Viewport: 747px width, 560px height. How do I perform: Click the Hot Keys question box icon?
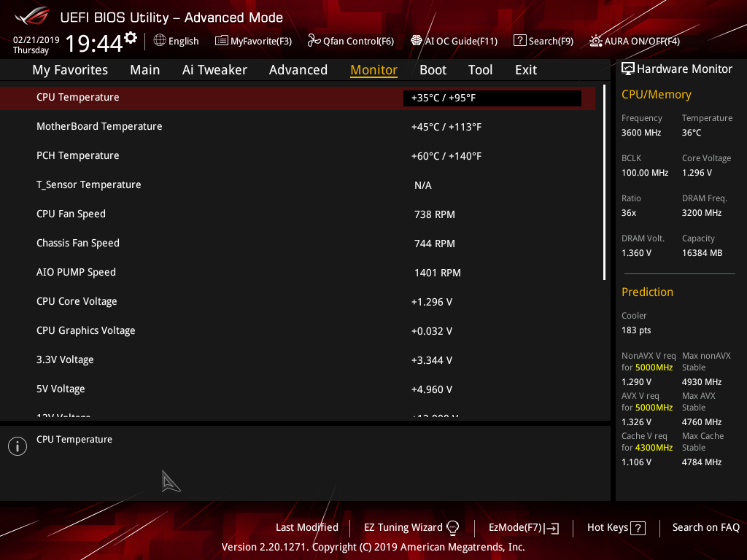(638, 528)
